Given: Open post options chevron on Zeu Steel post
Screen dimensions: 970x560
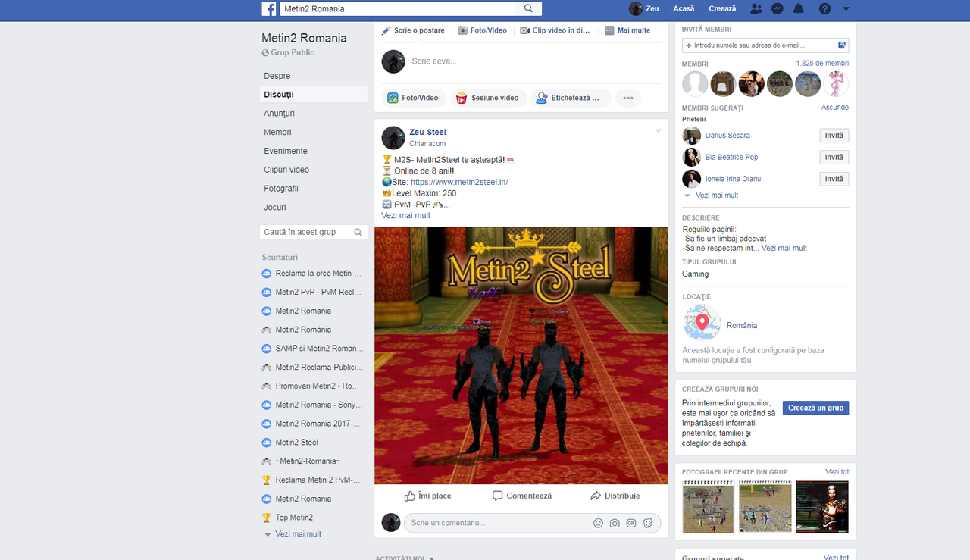Looking at the screenshot, I should tap(658, 131).
